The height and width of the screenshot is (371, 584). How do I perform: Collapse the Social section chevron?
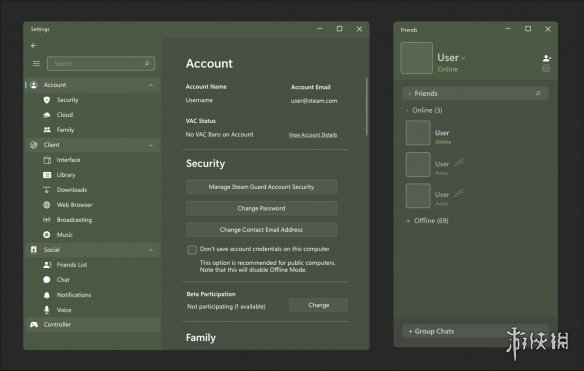click(151, 250)
